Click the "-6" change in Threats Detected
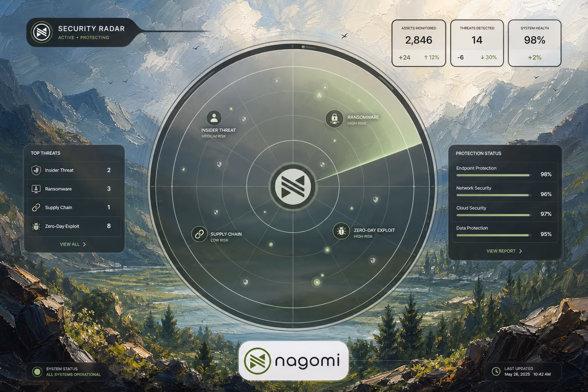Screen dimensions: 588x392 point(461,57)
